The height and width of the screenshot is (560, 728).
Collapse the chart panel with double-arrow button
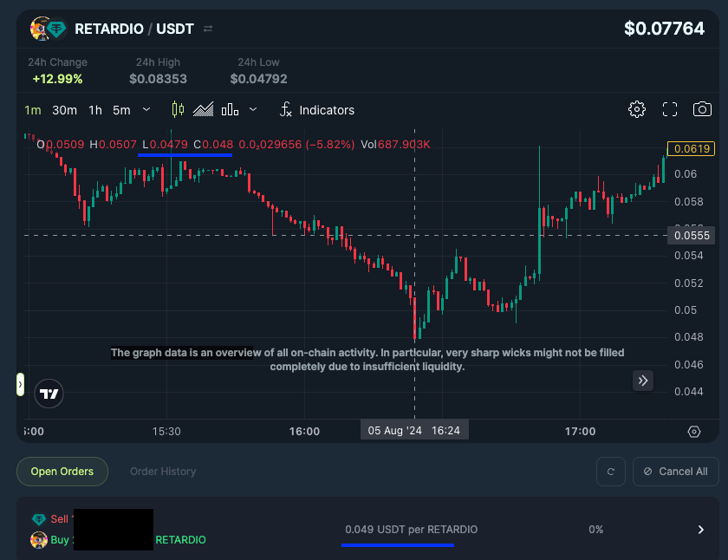(x=643, y=381)
